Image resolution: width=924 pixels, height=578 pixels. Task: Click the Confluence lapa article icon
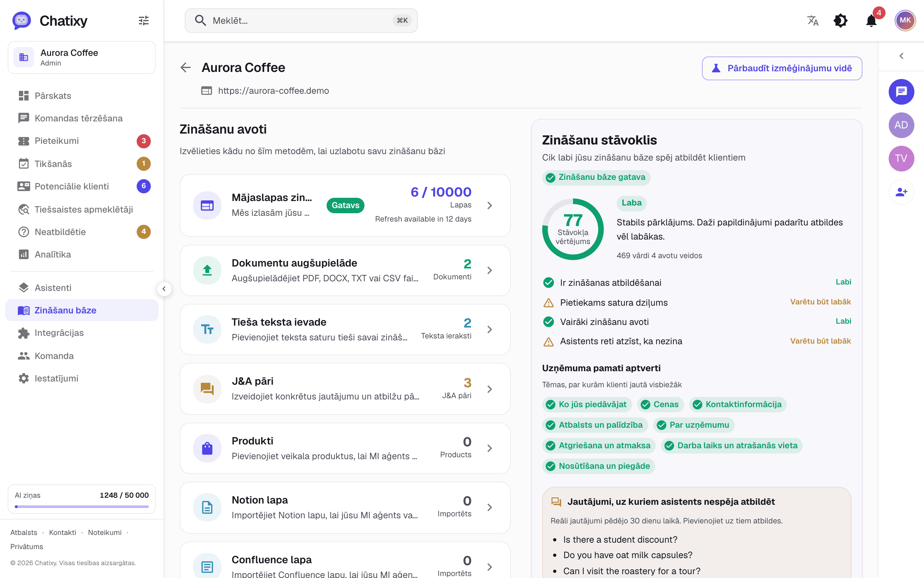tap(207, 567)
